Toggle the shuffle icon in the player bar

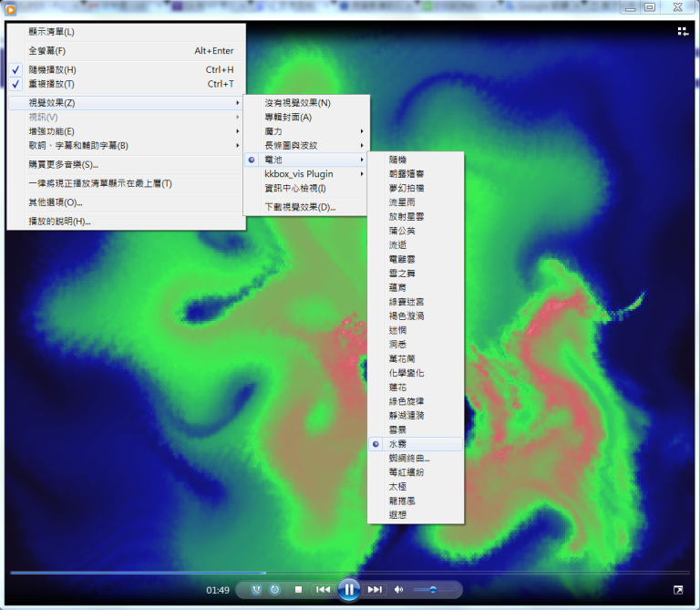[x=256, y=590]
